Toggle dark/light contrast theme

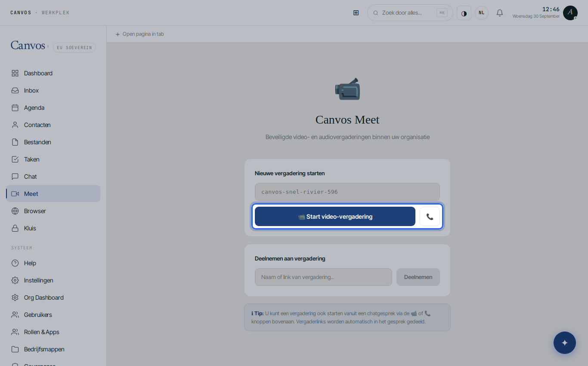[x=464, y=13]
